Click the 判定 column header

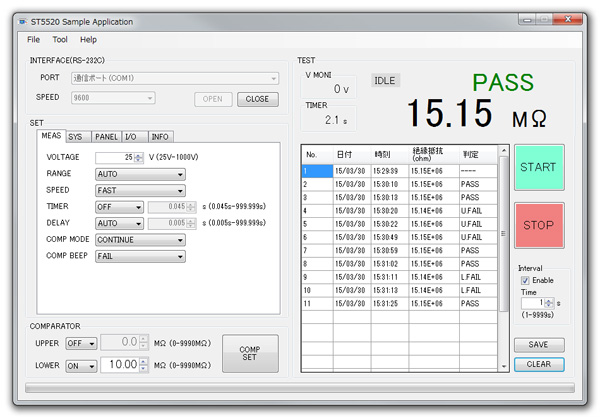[x=478, y=155]
